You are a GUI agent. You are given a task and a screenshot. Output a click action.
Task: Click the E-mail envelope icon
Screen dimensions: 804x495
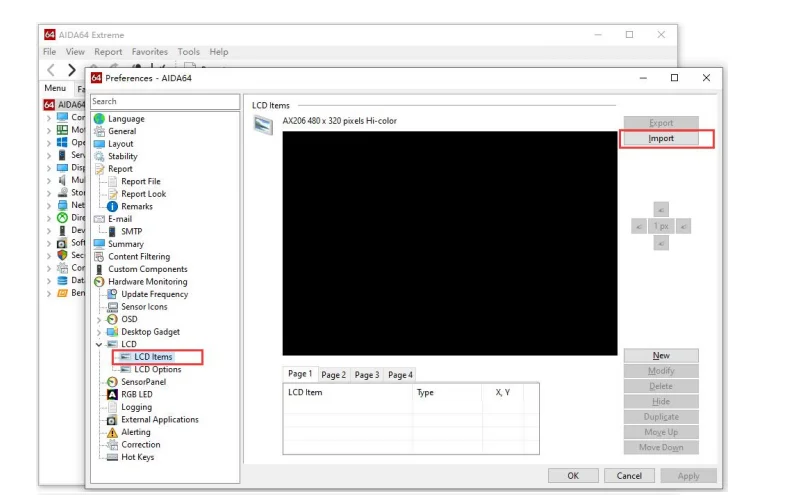click(99, 219)
